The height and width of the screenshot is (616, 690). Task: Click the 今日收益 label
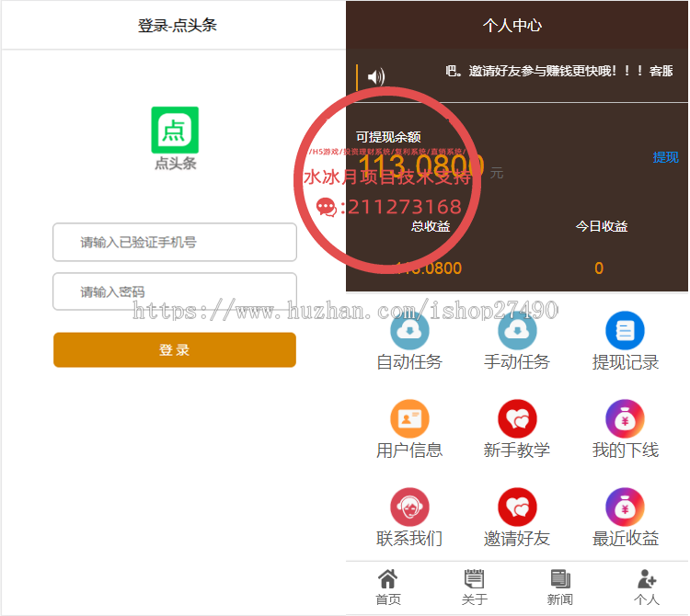[601, 226]
